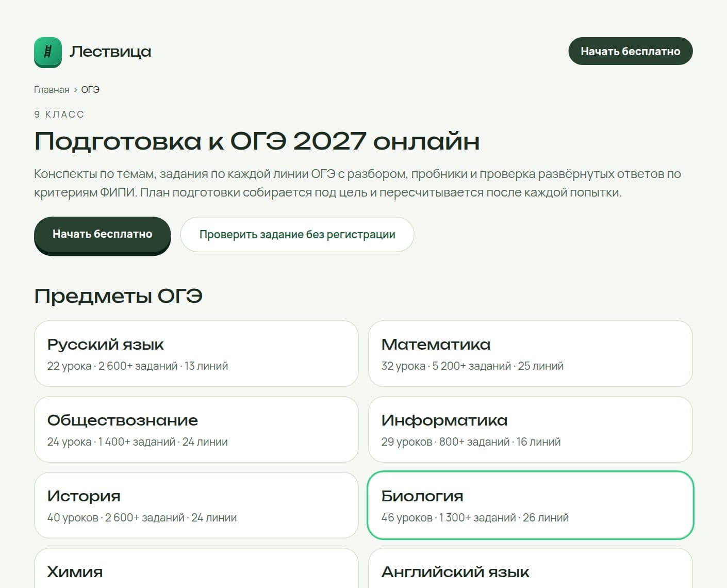The height and width of the screenshot is (588, 727).
Task: Click the 9 КЛАСС label
Action: coord(59,115)
